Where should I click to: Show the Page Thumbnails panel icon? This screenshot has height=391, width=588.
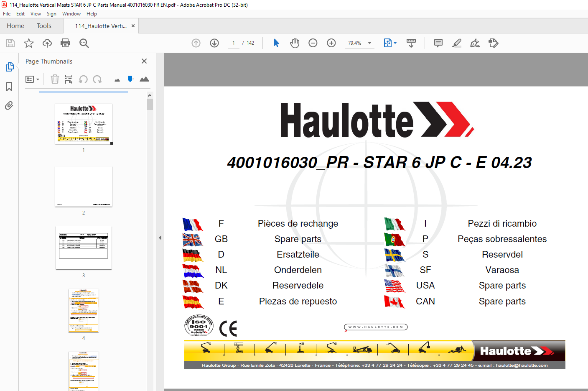(9, 67)
